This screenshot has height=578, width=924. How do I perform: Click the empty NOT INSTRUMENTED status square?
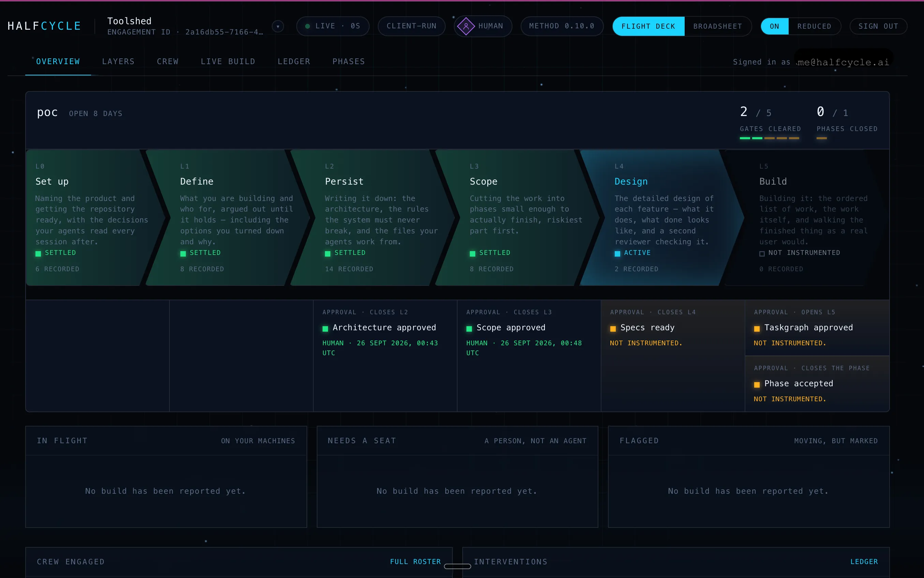pyautogui.click(x=762, y=254)
